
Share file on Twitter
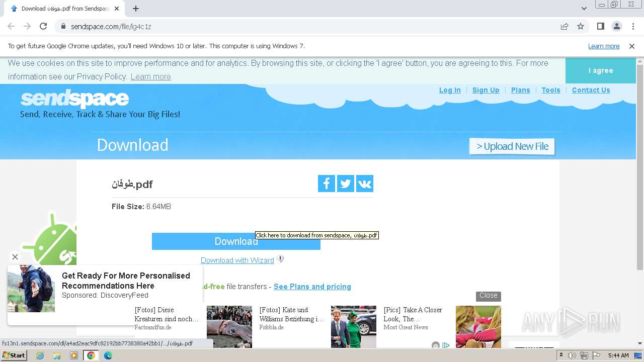click(x=346, y=184)
